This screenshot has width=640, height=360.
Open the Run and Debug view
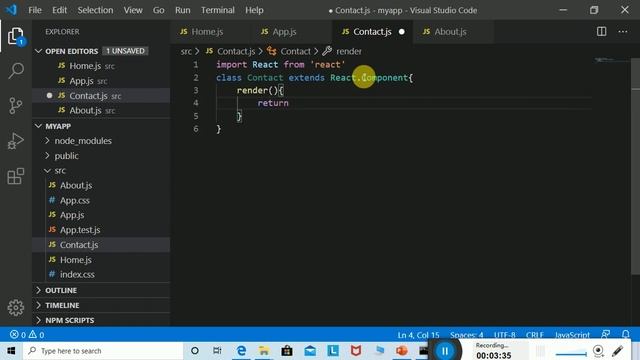point(16,141)
